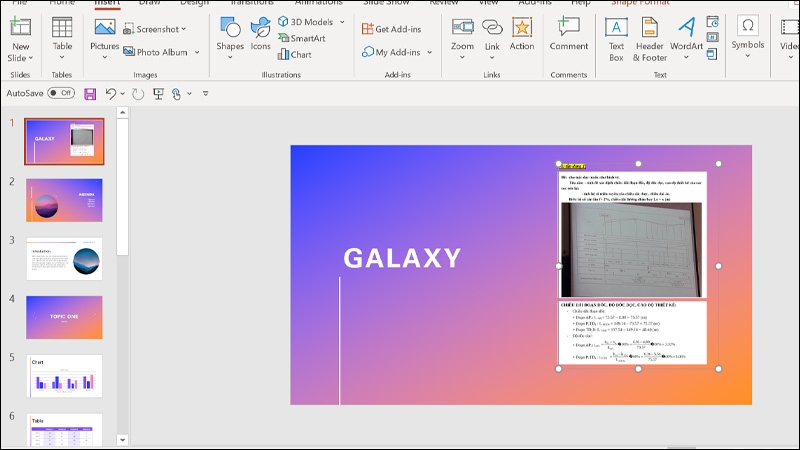Expand the 3D Models dropdown arrow

coord(342,22)
